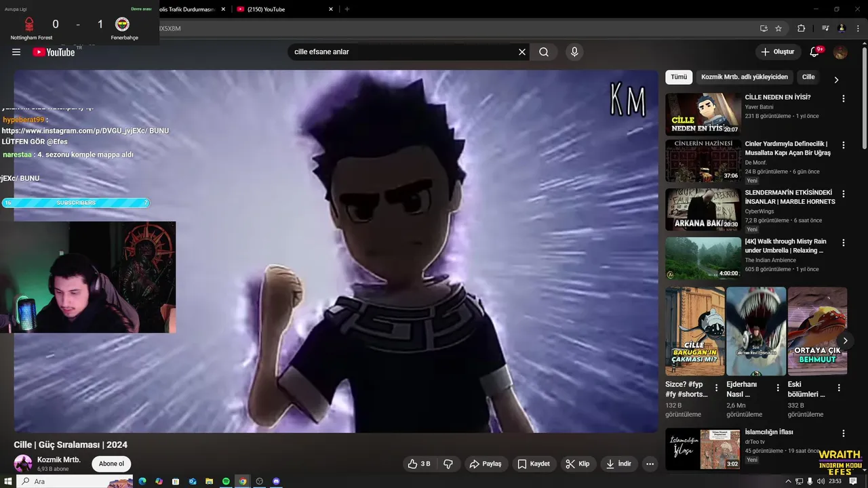The height and width of the screenshot is (488, 868).
Task: Show next shorts with carousel arrow
Action: [x=845, y=341]
